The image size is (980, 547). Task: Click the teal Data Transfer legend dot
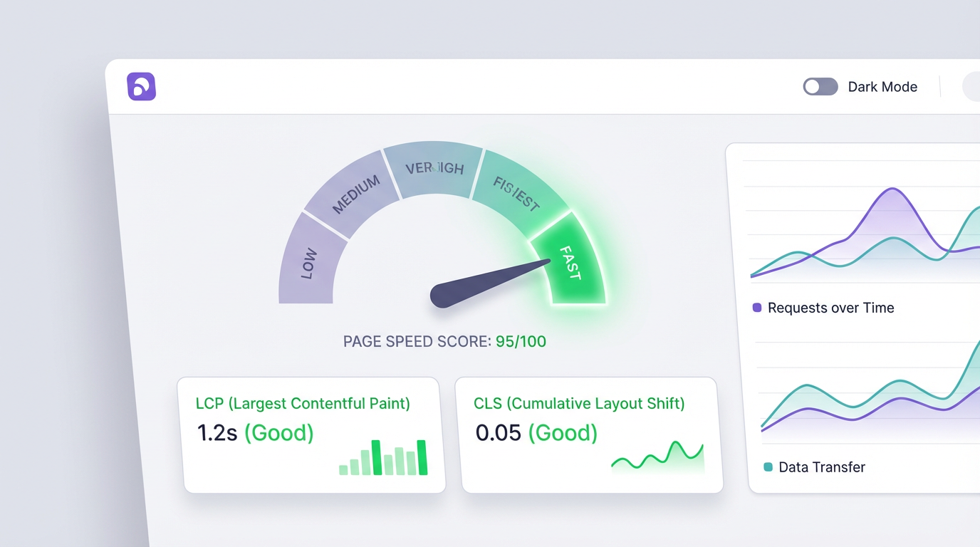pos(768,467)
